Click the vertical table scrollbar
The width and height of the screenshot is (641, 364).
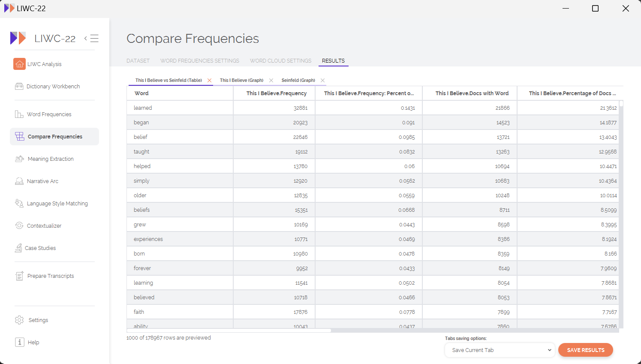(621, 103)
